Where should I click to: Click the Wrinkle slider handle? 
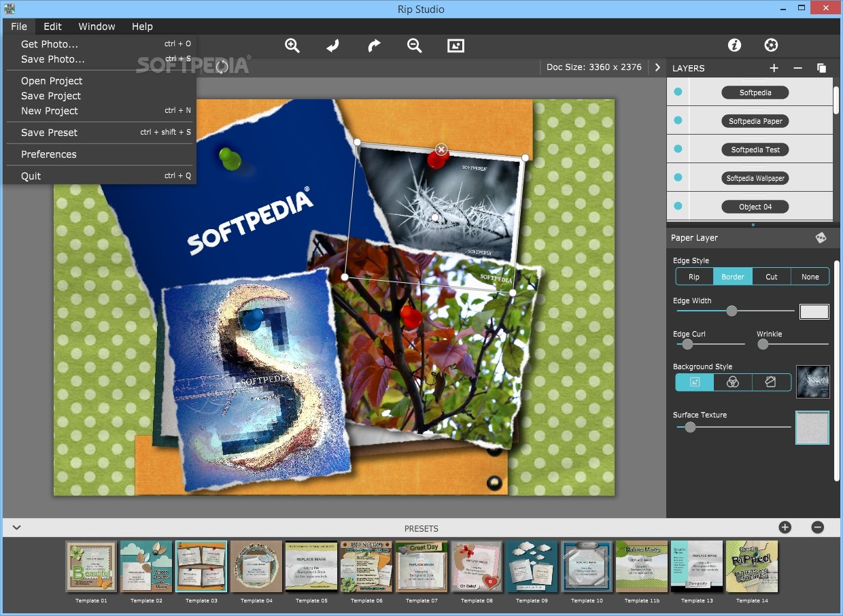[763, 344]
